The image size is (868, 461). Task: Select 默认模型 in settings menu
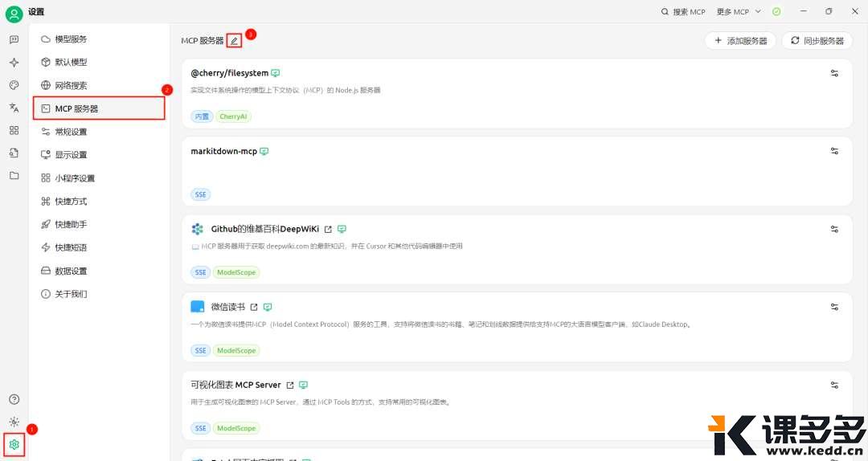(x=99, y=62)
